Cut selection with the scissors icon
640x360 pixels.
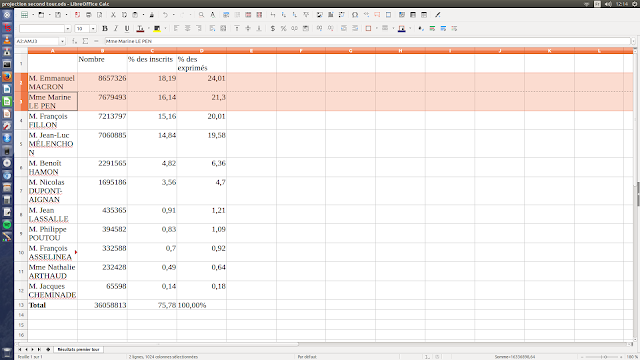[113, 15]
